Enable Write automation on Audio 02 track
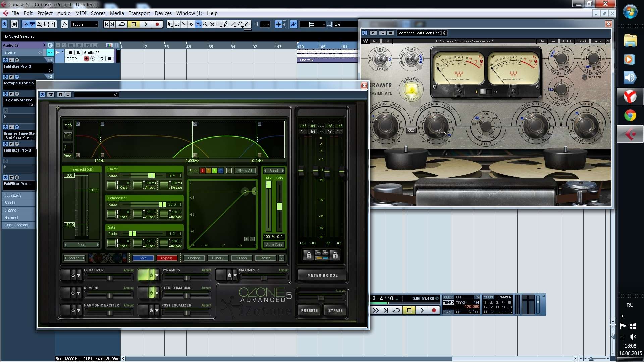Image resolution: width=644 pixels, height=362 pixels. 109,58
